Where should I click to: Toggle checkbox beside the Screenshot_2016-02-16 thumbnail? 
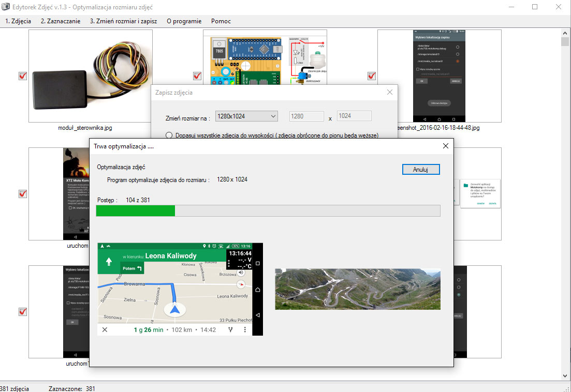pyautogui.click(x=372, y=76)
